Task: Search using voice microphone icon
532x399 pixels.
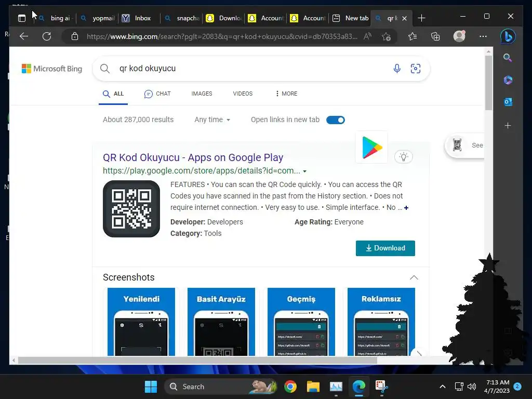Action: [396, 69]
